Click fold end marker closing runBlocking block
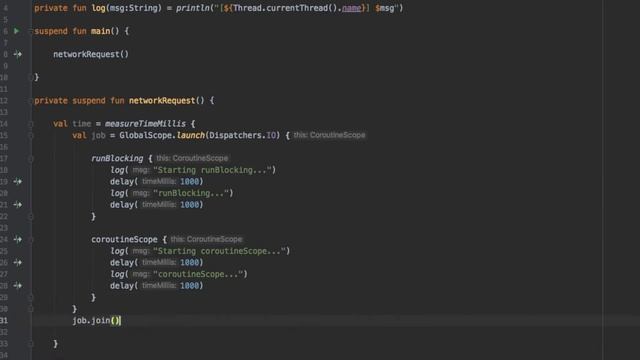 pyautogui.click(x=31, y=216)
